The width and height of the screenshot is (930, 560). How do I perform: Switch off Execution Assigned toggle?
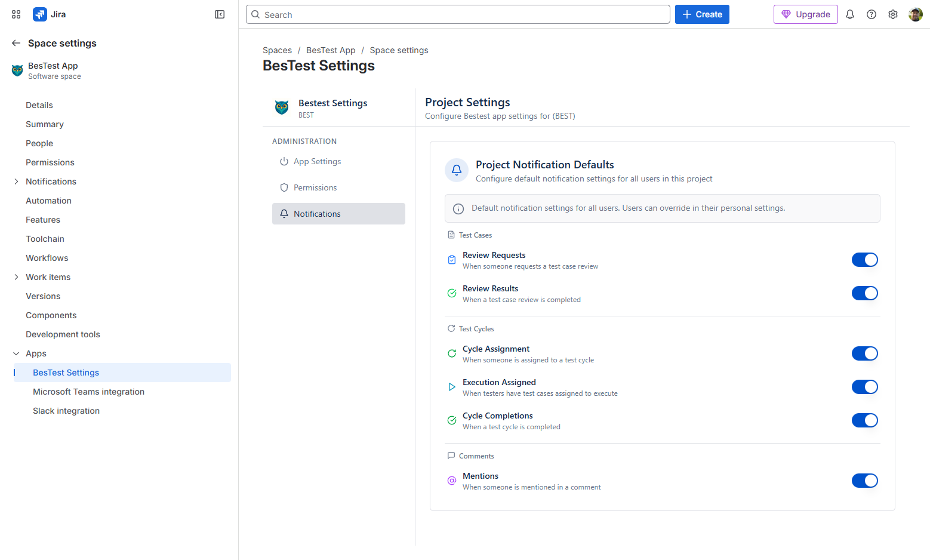[x=865, y=387]
